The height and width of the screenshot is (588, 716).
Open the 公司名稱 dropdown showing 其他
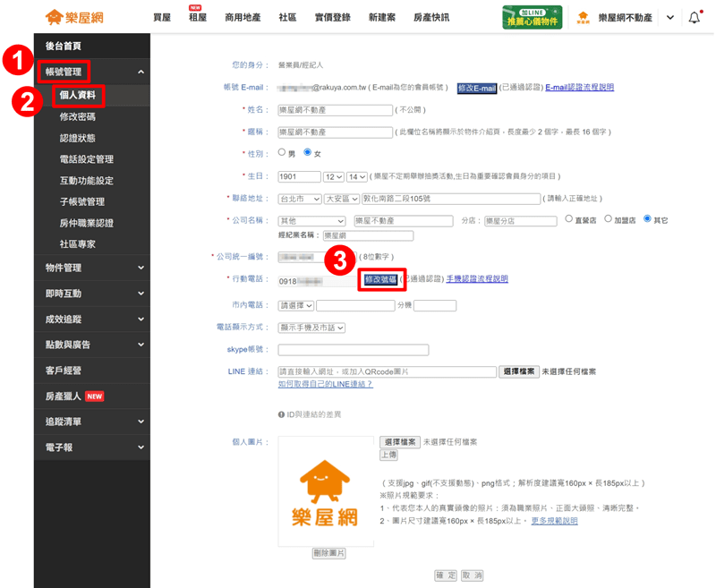(x=311, y=221)
